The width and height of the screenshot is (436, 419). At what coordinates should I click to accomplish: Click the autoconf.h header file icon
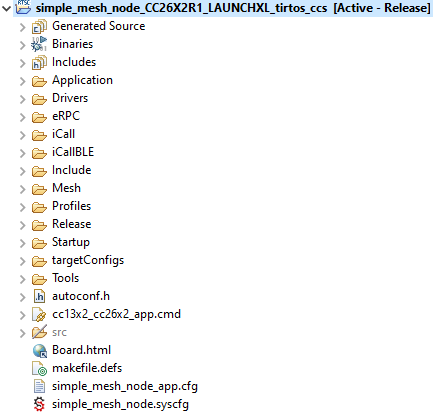(39, 296)
